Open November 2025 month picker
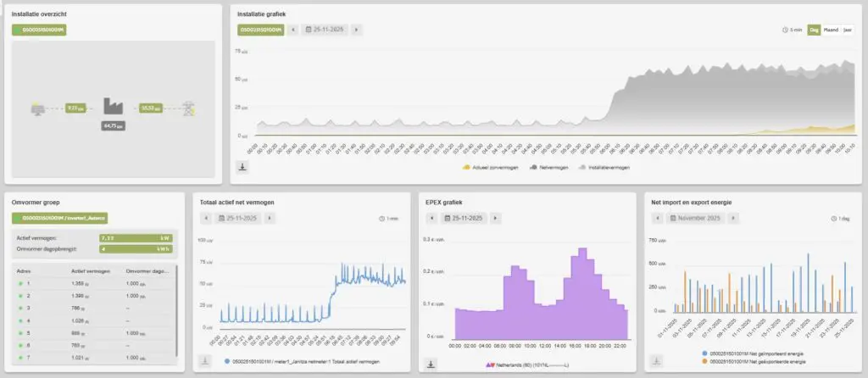The image size is (868, 378). tap(695, 218)
